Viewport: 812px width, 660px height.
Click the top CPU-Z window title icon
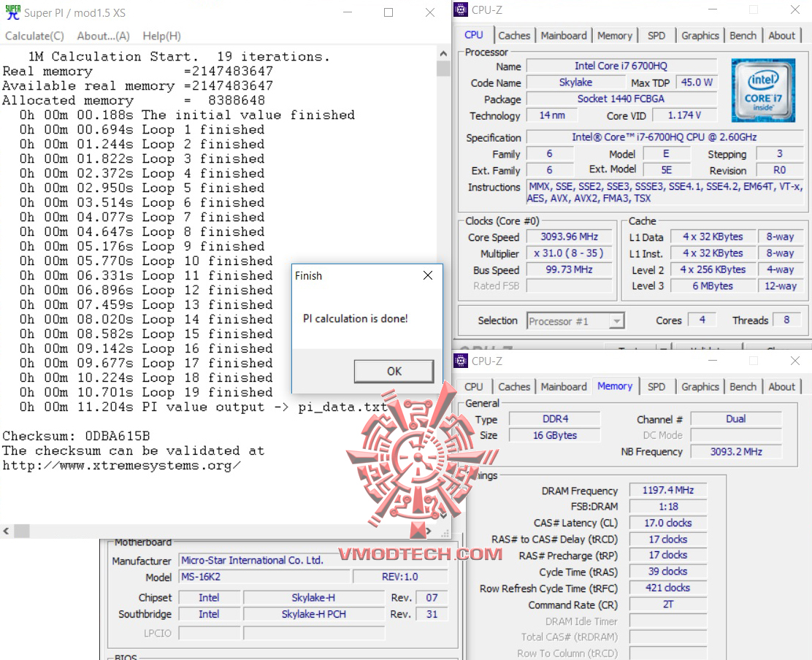click(x=460, y=9)
